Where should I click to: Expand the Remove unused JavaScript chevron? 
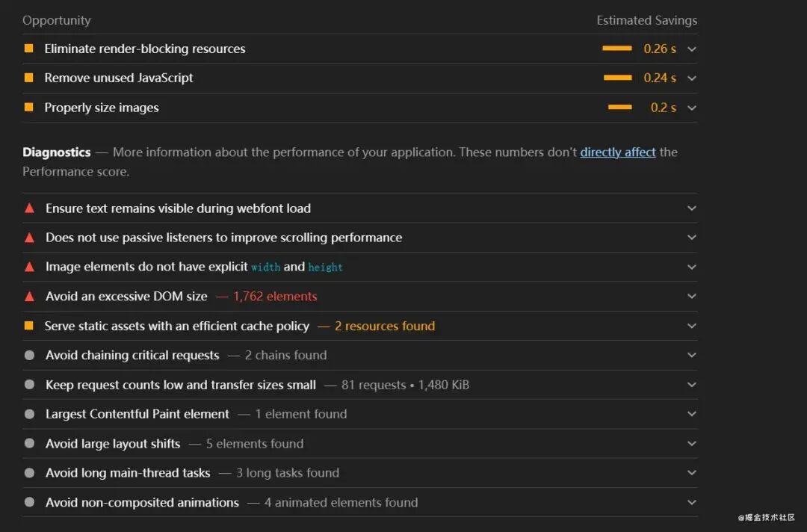[x=692, y=78]
